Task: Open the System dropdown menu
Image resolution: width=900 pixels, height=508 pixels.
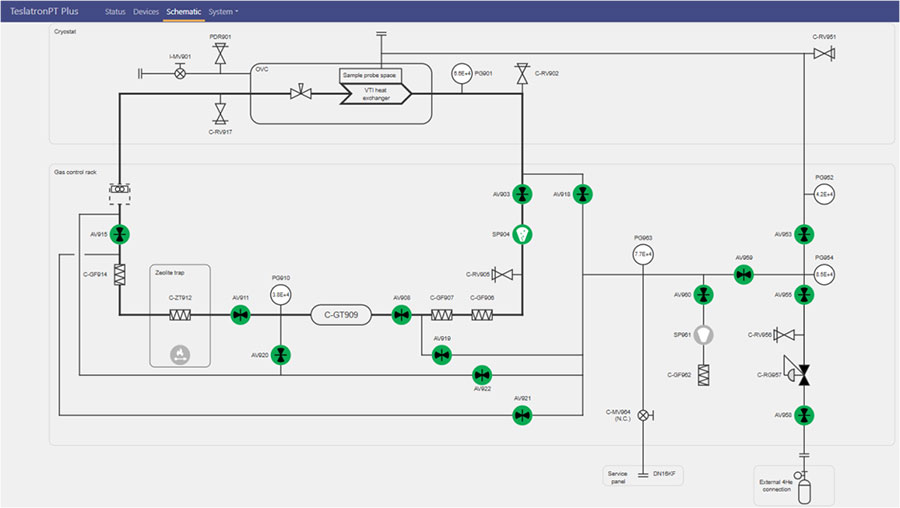Action: pos(222,12)
